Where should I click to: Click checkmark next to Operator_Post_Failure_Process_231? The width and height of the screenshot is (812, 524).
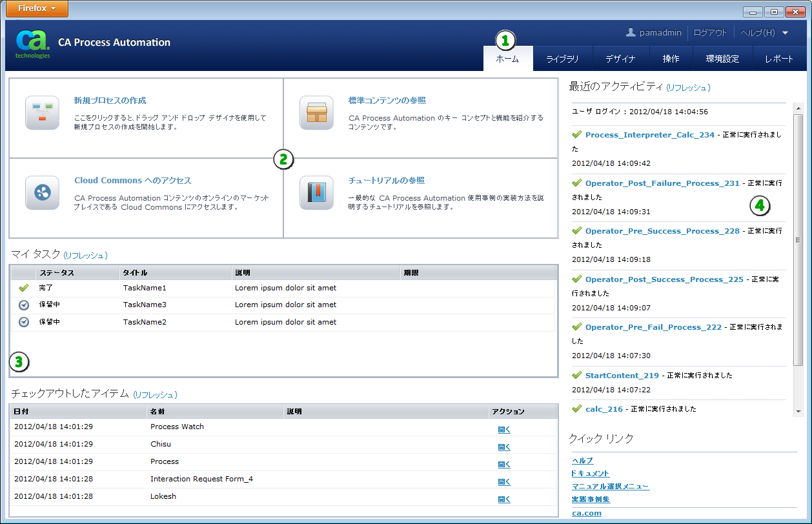(577, 183)
